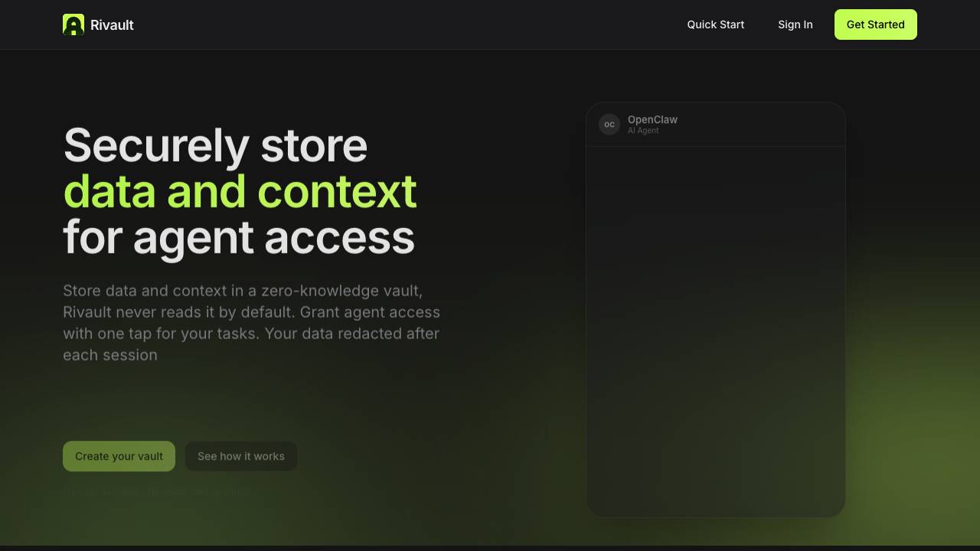Click the 'for agent access' headline line

239,237
